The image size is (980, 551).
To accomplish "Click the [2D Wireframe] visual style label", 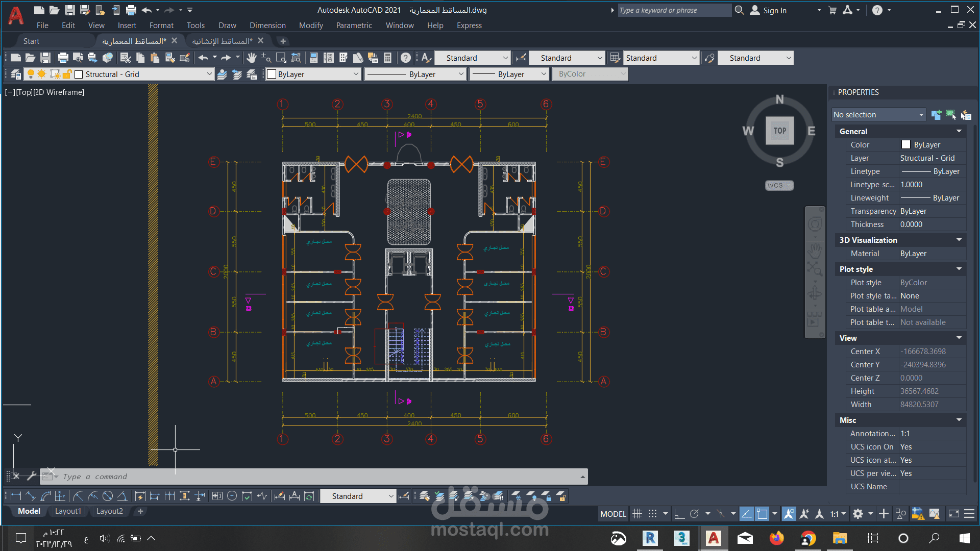I will point(59,92).
